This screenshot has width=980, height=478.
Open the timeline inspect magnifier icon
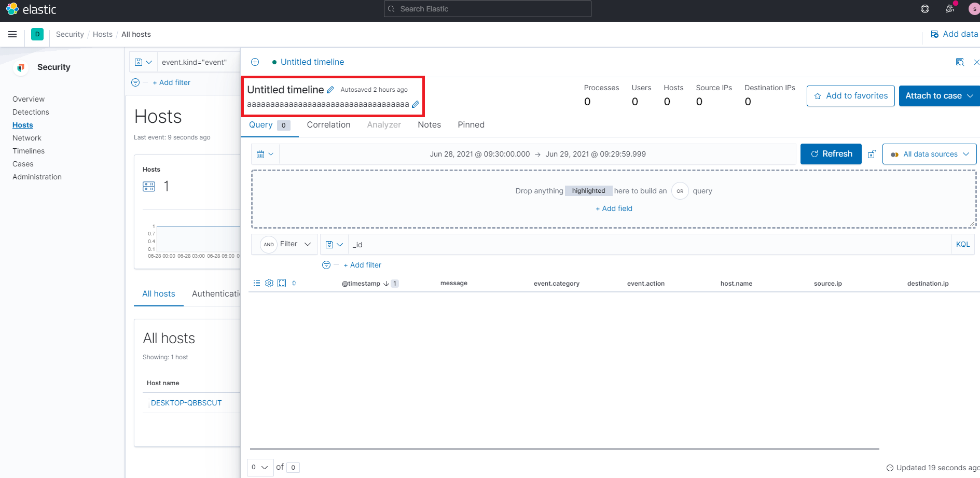click(960, 62)
